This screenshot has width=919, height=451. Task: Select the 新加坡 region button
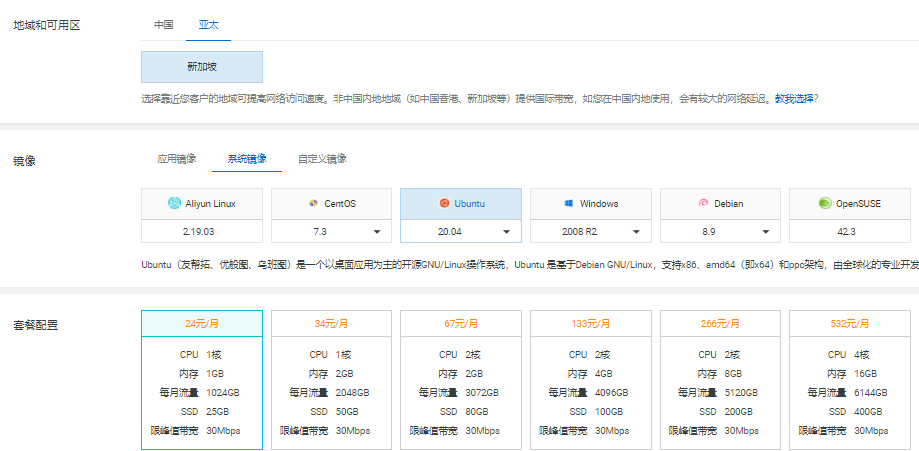[202, 67]
